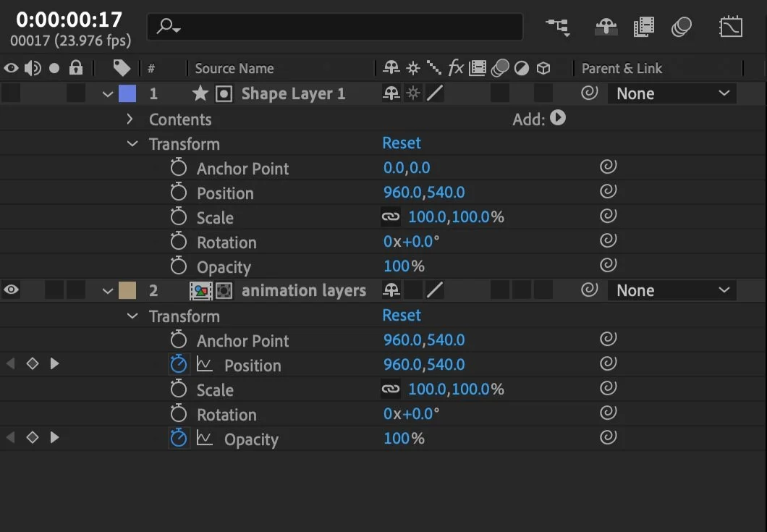Show graph for animation layers Position
Viewport: 767px width, 532px height.
[x=204, y=364]
